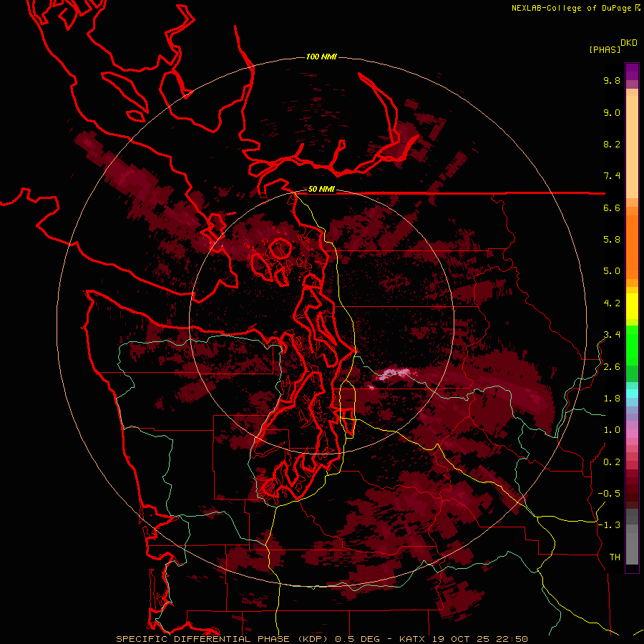Click the bright green segment of color bar

coord(632,345)
